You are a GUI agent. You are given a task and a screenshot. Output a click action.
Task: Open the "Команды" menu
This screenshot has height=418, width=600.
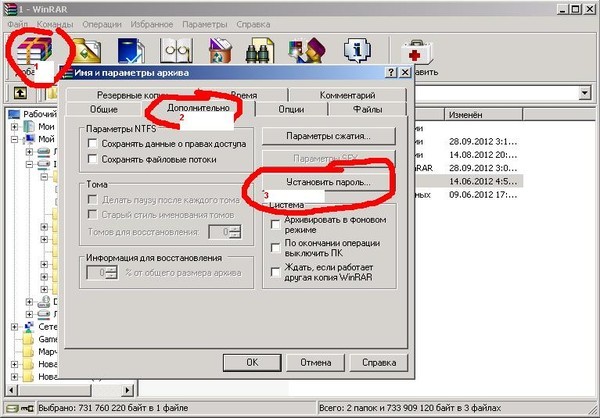click(54, 22)
